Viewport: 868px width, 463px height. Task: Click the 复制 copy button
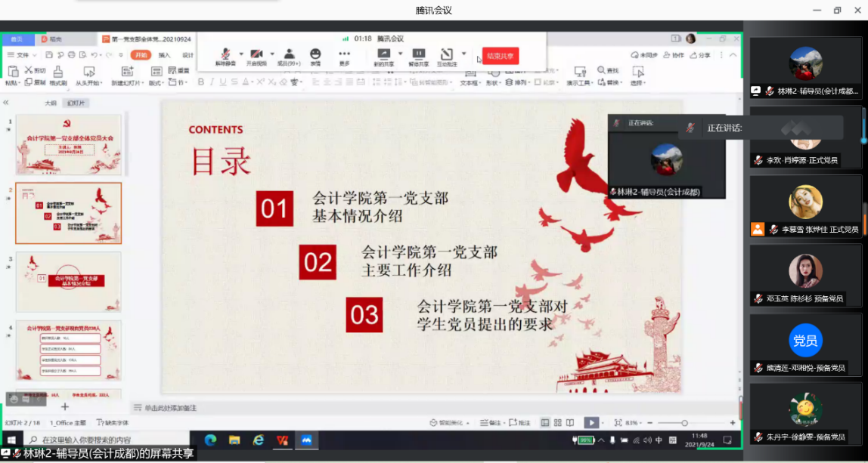click(x=35, y=82)
